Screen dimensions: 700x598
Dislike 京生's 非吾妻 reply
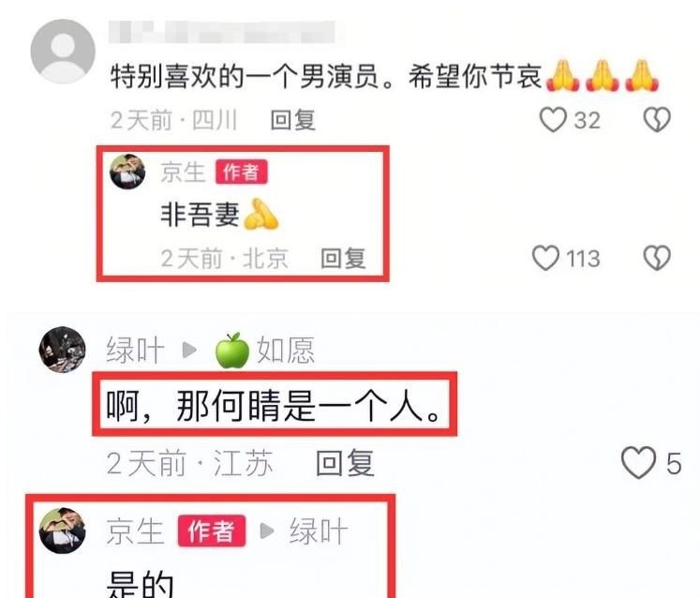(657, 258)
